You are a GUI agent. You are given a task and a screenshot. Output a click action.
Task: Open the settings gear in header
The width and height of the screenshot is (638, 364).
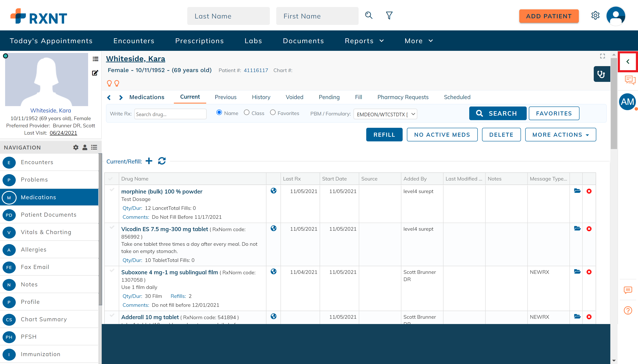[x=595, y=16]
